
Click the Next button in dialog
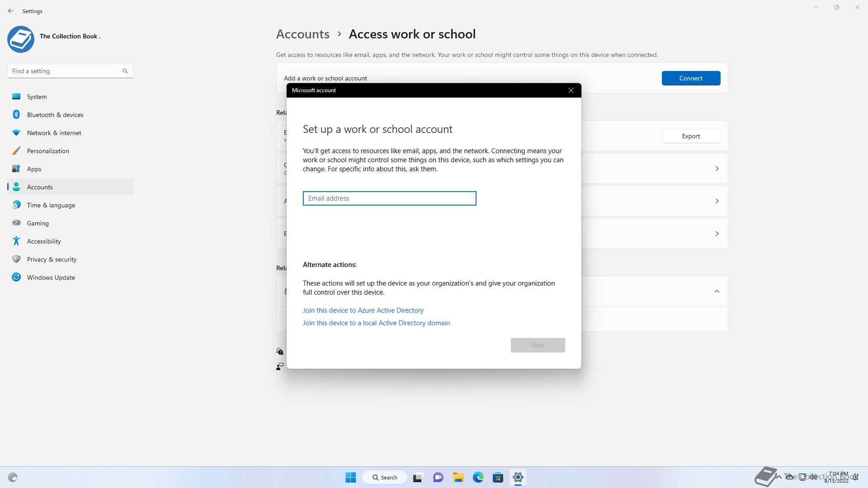(x=538, y=345)
